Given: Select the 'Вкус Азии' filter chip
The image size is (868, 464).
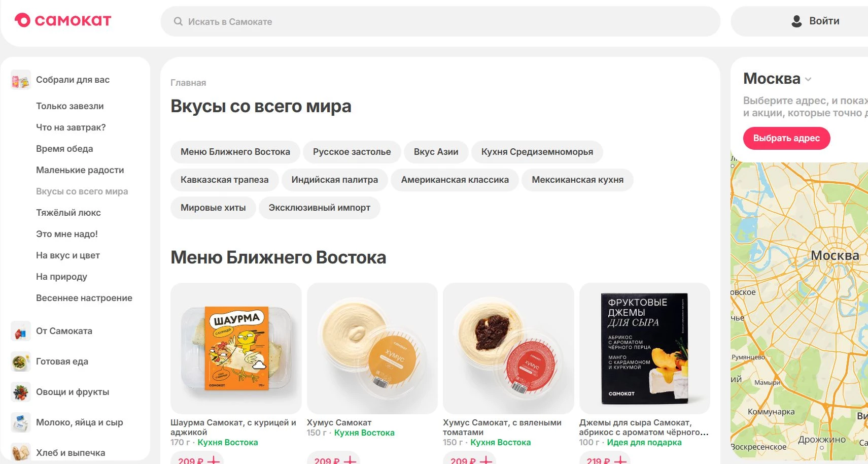Looking at the screenshot, I should (436, 152).
